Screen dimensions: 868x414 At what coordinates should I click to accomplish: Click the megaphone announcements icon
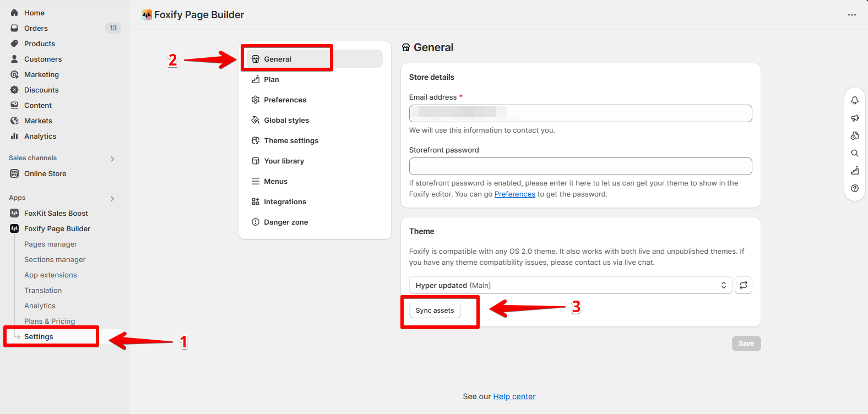coord(855,118)
